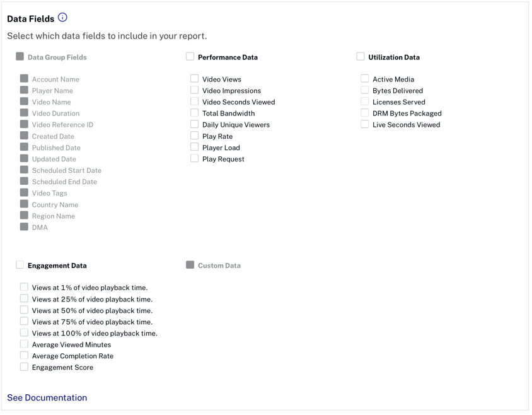Click the Data Fields info icon

coord(62,18)
